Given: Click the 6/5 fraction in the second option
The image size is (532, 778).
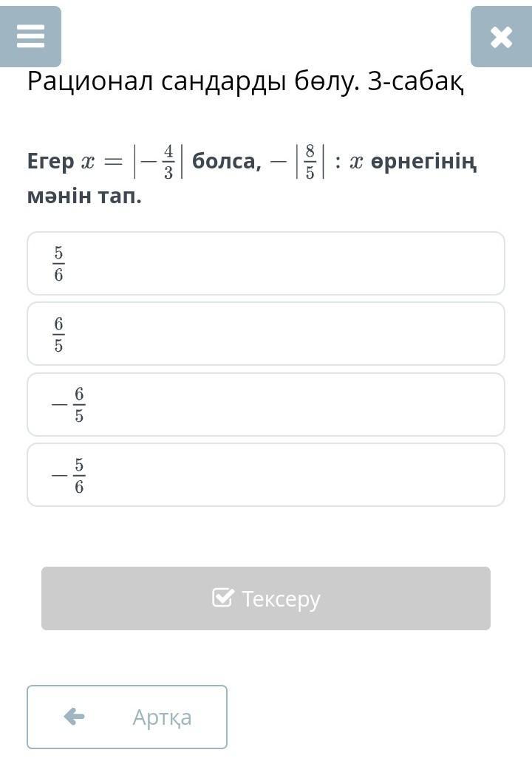Looking at the screenshot, I should tap(58, 334).
